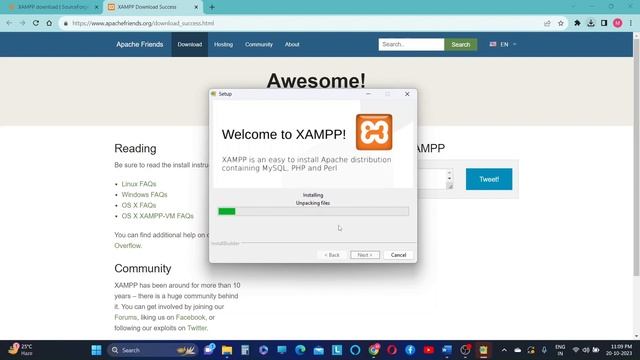Open the Teams chat taskbar icon

tap(209, 350)
